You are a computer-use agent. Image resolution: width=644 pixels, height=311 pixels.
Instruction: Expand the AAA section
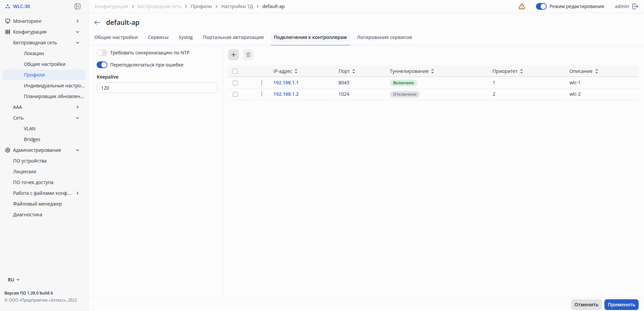78,107
